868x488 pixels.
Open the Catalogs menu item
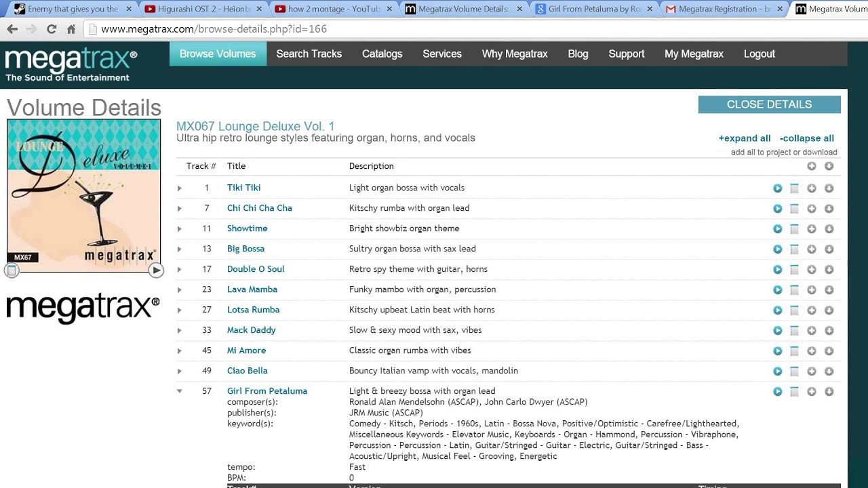coord(382,54)
